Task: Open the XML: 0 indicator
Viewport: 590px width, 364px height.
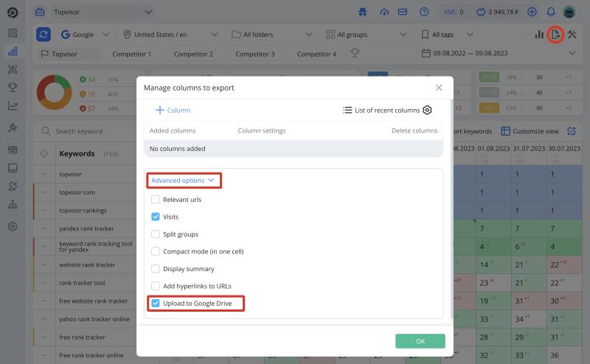Action: [x=454, y=12]
